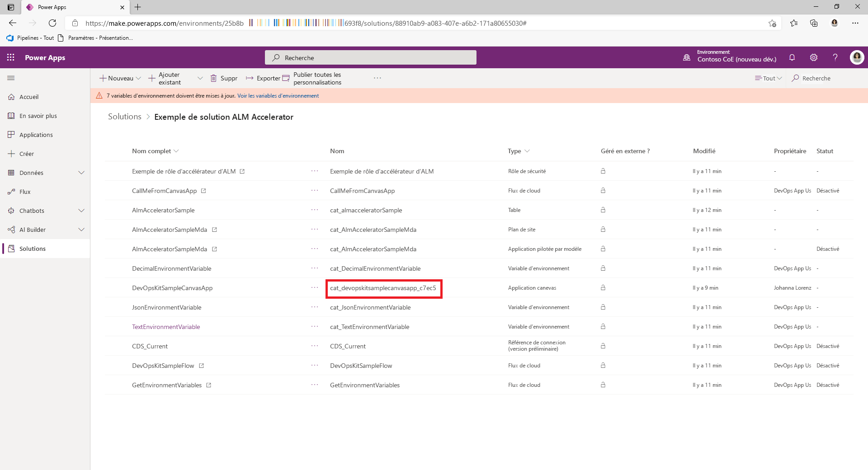Click the top Recherche search box

tap(371, 57)
